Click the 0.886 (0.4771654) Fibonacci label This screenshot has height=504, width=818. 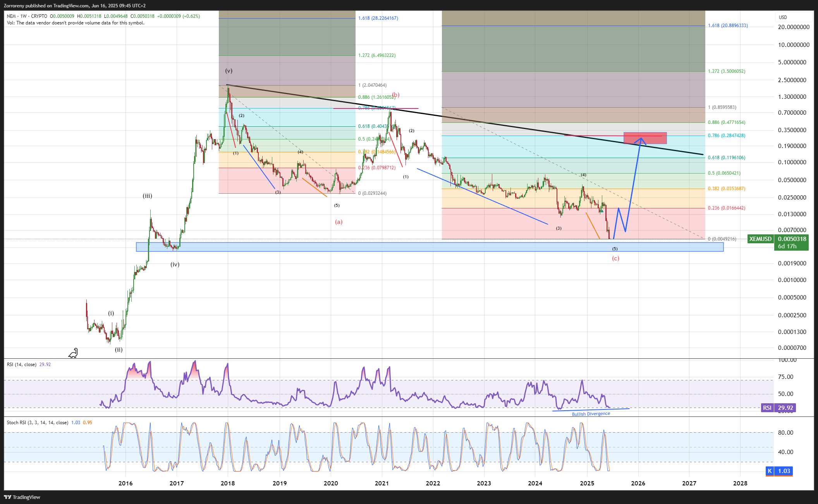click(727, 122)
